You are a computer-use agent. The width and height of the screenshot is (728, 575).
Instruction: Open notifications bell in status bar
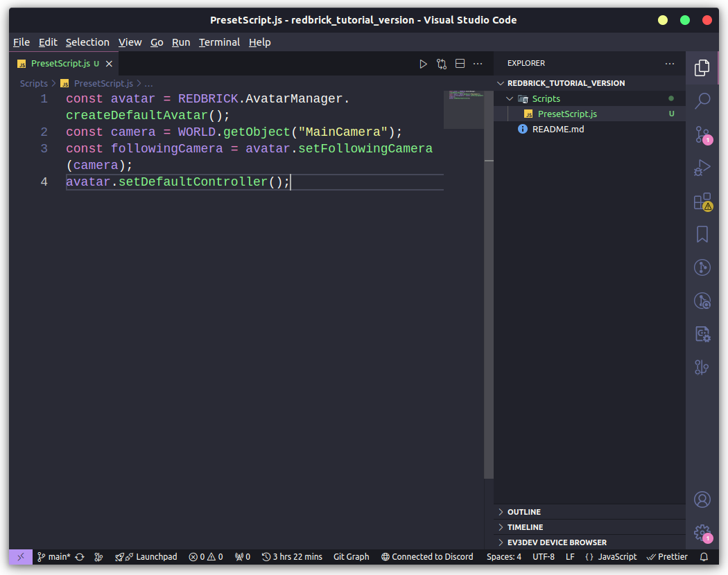click(704, 556)
